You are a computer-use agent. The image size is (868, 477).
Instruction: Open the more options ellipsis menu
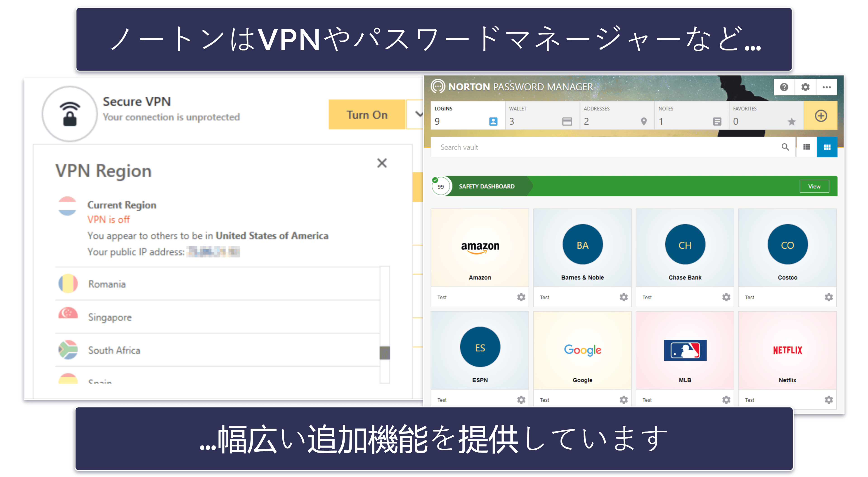(x=827, y=87)
